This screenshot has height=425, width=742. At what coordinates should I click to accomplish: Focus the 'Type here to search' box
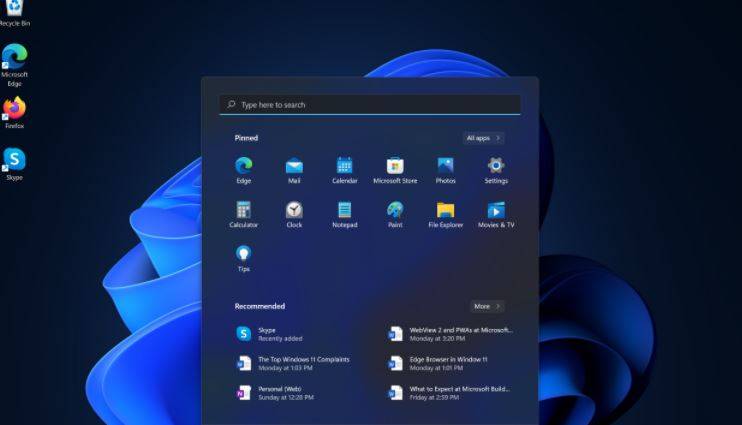click(370, 105)
